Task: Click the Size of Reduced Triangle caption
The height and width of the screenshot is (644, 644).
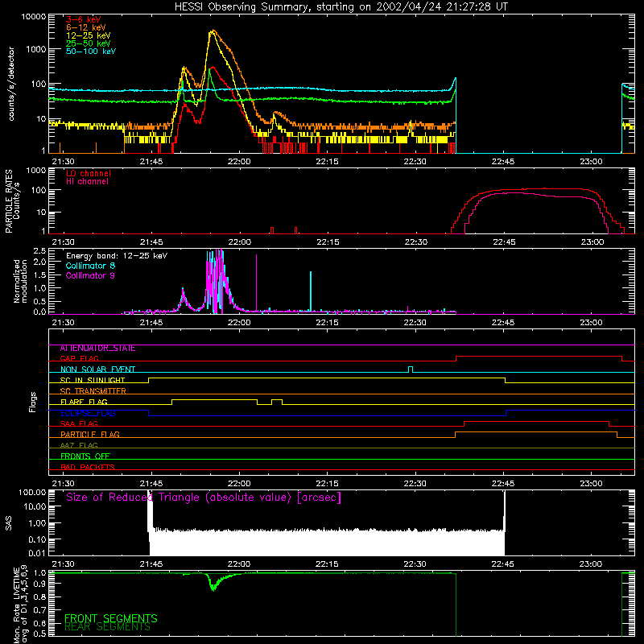Action: coord(204,497)
